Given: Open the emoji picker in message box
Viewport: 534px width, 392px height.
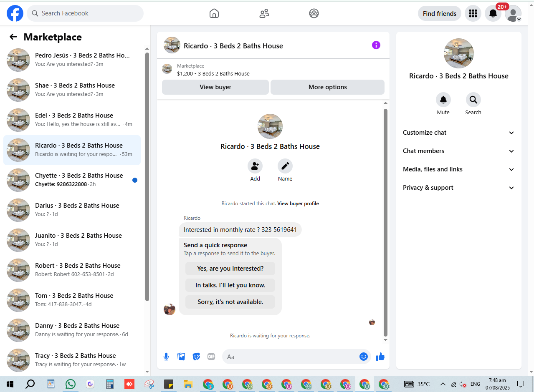Looking at the screenshot, I should pyautogui.click(x=364, y=357).
